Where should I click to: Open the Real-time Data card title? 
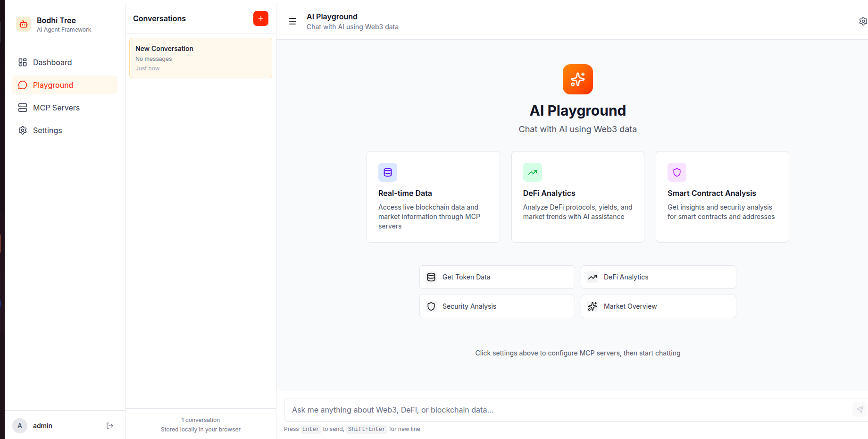tap(405, 193)
